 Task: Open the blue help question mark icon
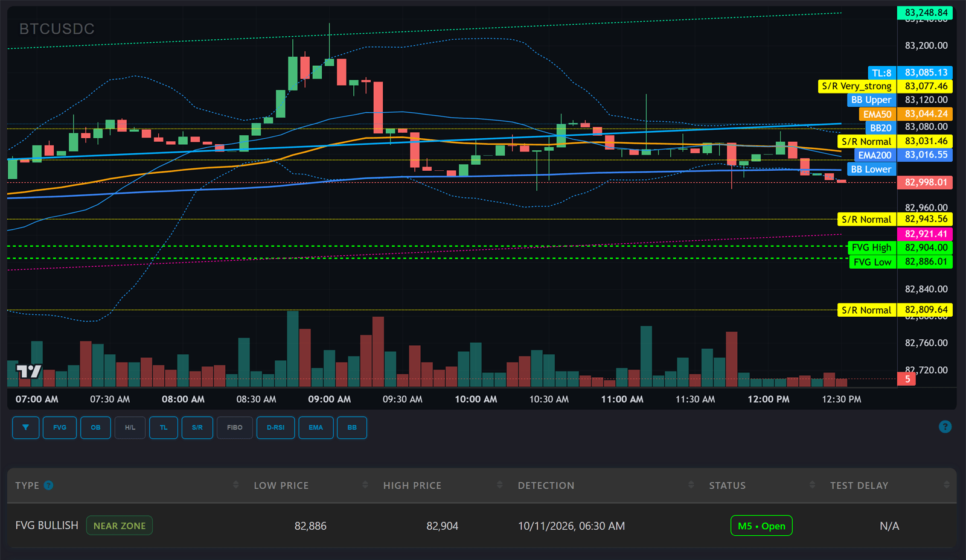tap(945, 427)
